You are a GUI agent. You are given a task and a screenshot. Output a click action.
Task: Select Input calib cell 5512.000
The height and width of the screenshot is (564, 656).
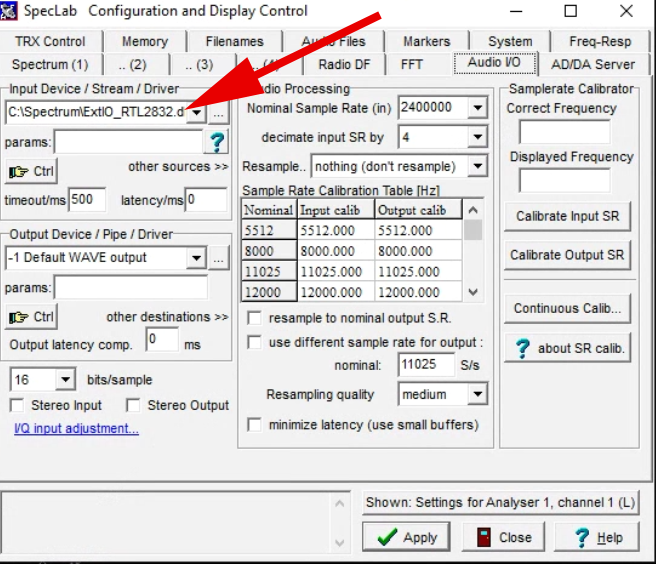pos(336,231)
